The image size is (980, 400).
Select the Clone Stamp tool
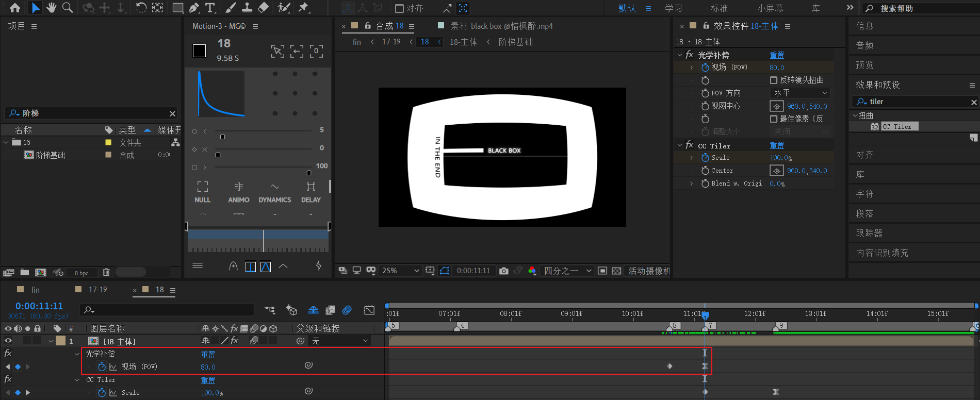click(247, 8)
